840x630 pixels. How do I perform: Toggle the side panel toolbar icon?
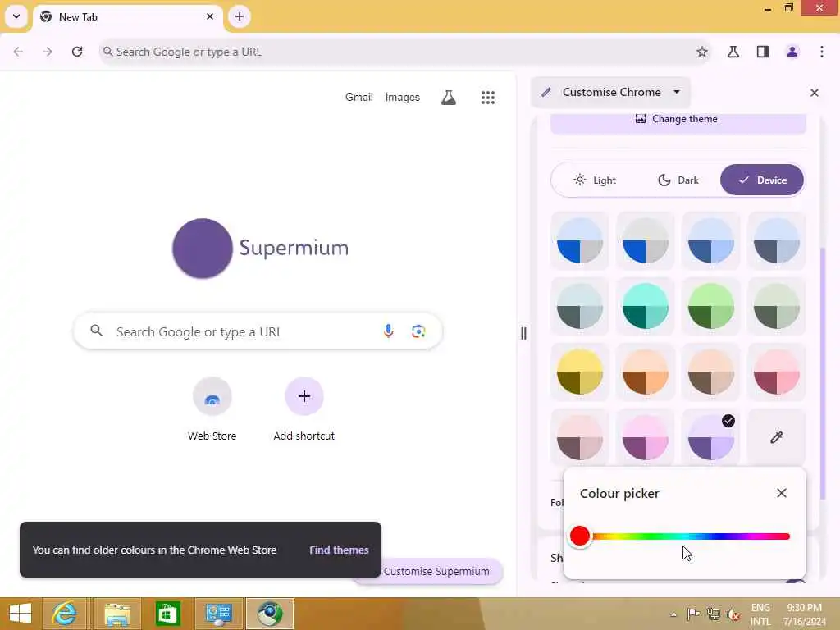(x=763, y=52)
